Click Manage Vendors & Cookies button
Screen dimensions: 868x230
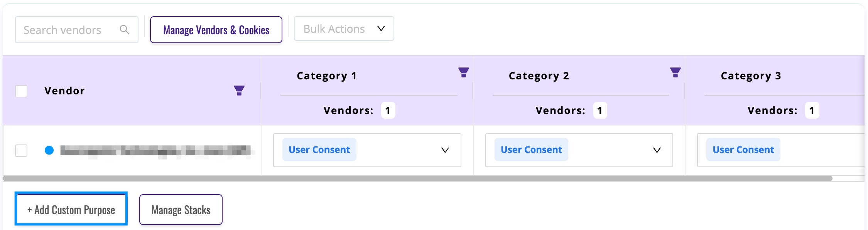coord(216,30)
